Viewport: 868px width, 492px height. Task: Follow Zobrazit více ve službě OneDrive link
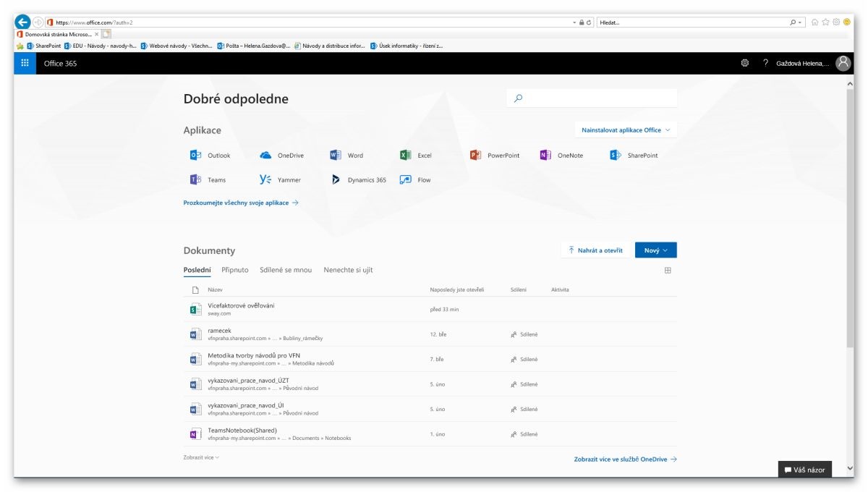pyautogui.click(x=626, y=459)
